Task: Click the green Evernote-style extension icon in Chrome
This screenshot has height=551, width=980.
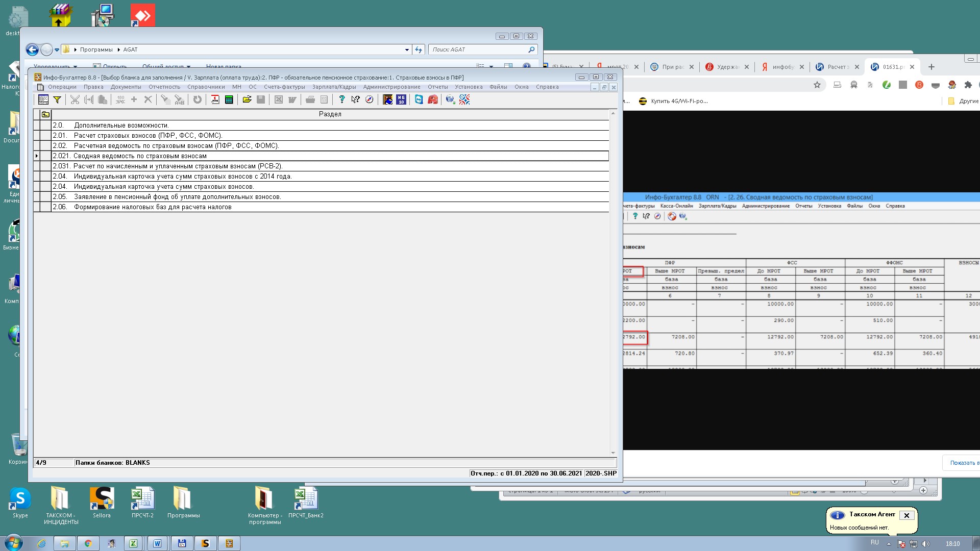Action: tap(887, 85)
